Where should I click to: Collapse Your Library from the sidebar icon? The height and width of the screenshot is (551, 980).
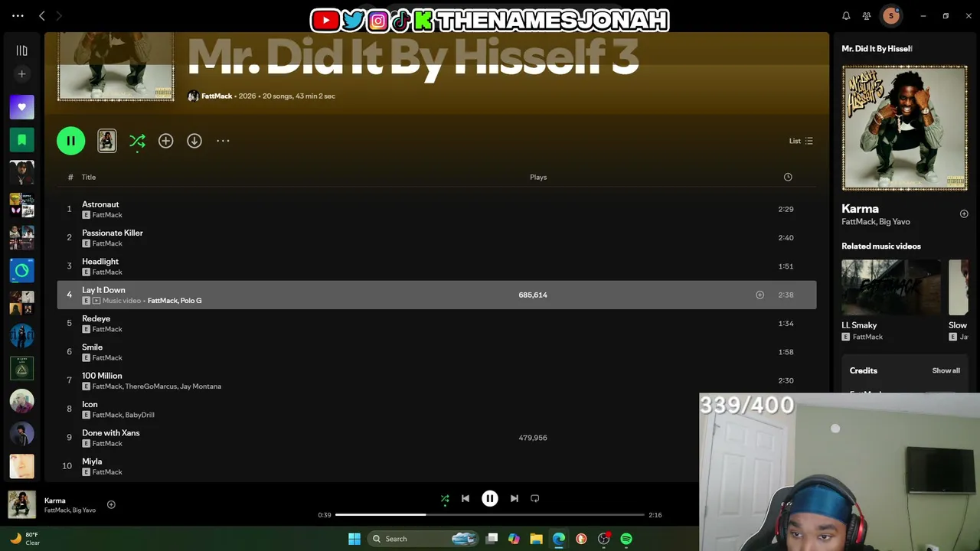(21, 51)
